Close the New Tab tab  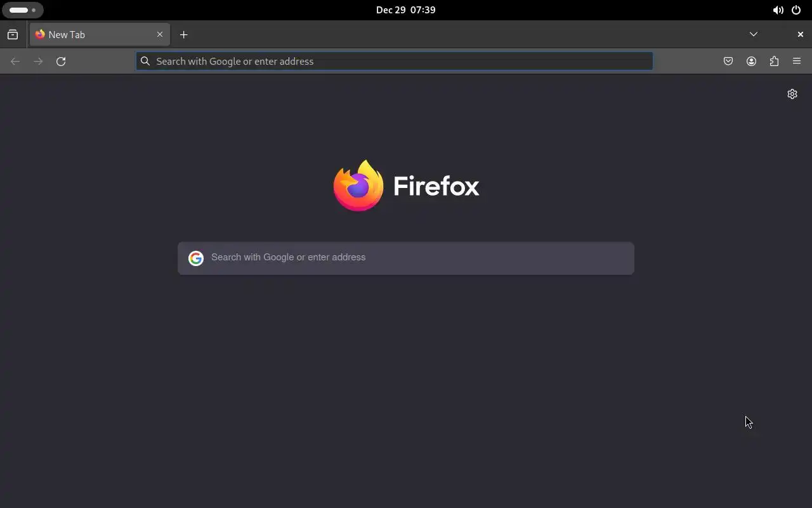click(160, 34)
